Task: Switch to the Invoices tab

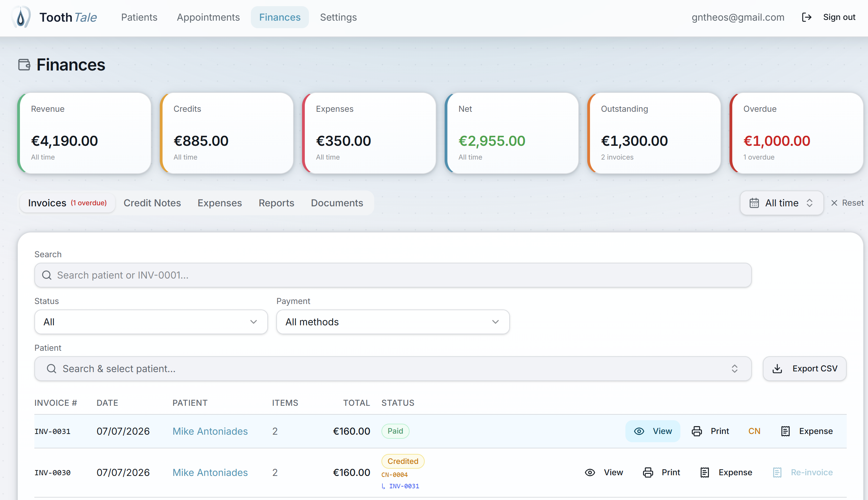Action: 67,203
